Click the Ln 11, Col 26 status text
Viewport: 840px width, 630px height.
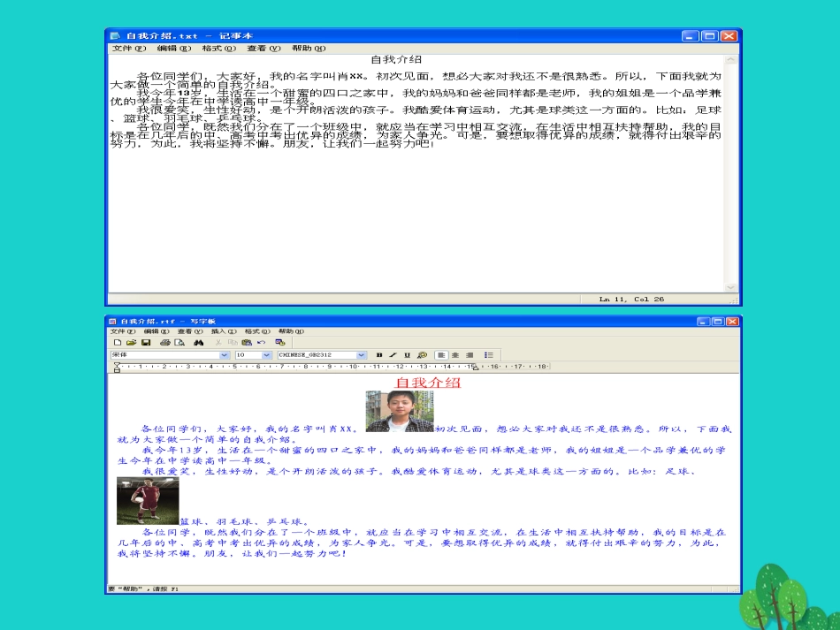tap(631, 300)
